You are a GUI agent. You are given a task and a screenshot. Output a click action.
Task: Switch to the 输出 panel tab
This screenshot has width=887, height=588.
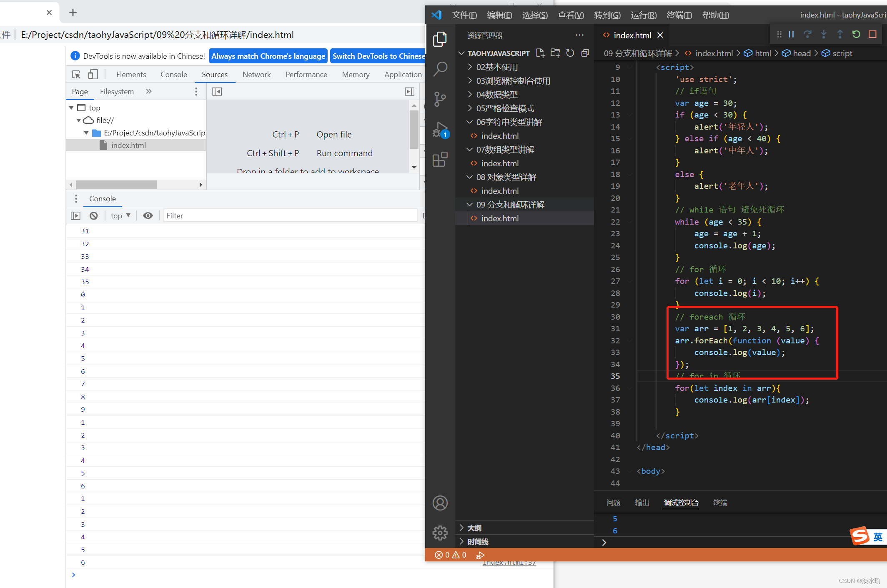coord(642,503)
